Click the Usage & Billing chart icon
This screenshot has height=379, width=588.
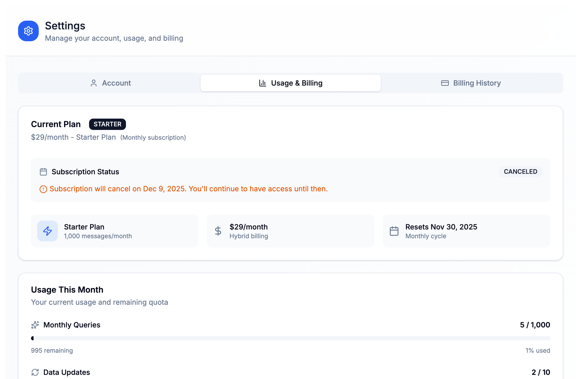pyautogui.click(x=262, y=83)
